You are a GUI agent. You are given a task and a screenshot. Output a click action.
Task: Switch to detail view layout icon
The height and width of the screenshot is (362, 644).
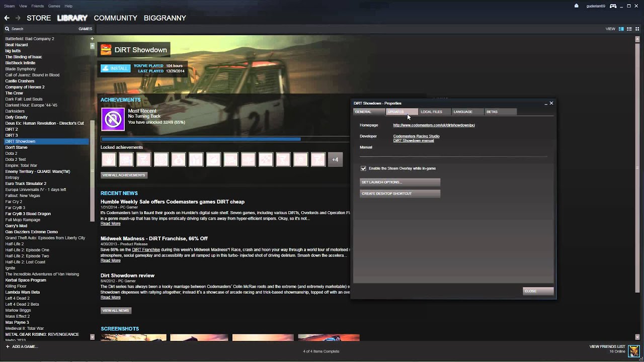[621, 29]
